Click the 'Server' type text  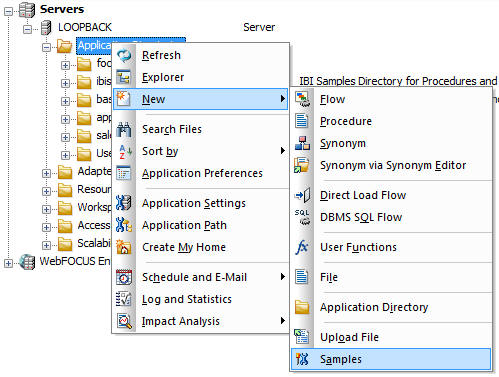pos(259,27)
